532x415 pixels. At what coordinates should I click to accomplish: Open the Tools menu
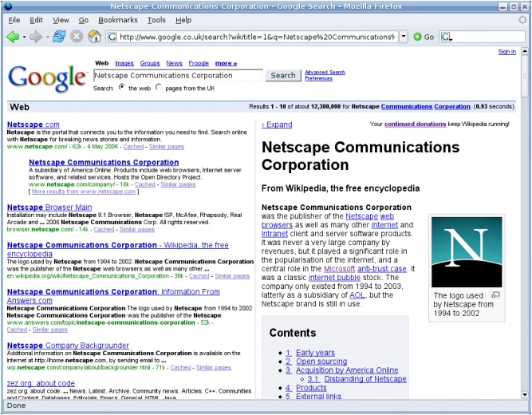click(156, 19)
